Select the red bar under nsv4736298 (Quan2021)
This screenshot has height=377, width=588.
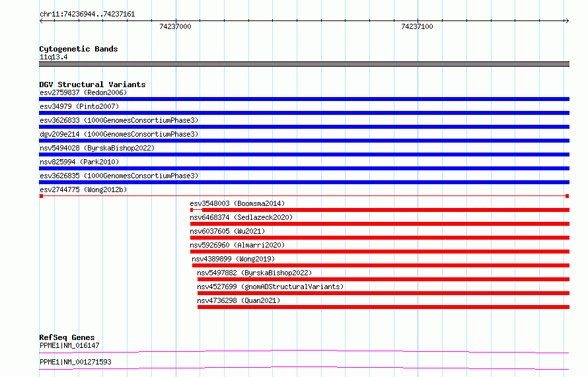click(x=384, y=307)
